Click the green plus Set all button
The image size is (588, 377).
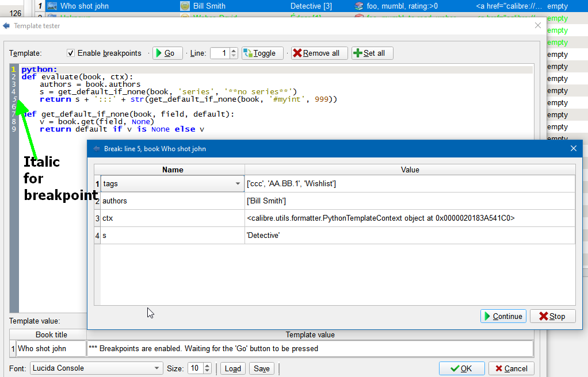click(372, 53)
